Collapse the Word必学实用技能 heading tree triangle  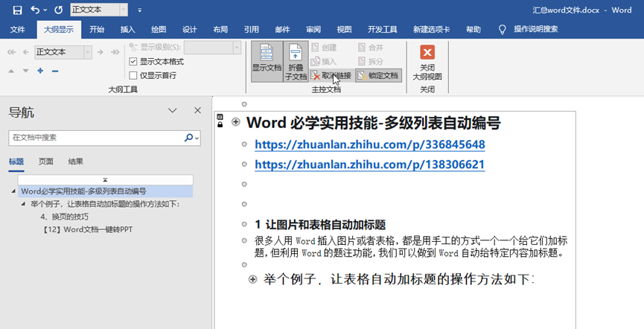(15, 191)
